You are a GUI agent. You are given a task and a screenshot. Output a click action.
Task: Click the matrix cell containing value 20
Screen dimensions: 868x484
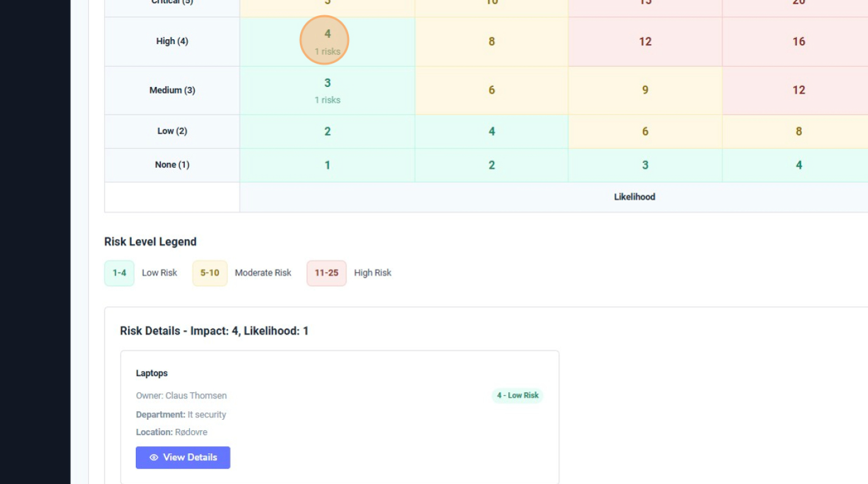[798, 6]
